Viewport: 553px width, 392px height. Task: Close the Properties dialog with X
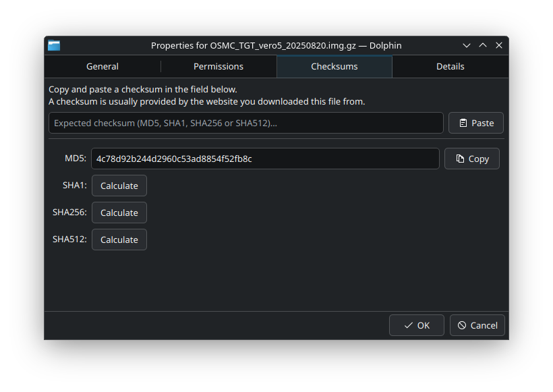tap(499, 45)
